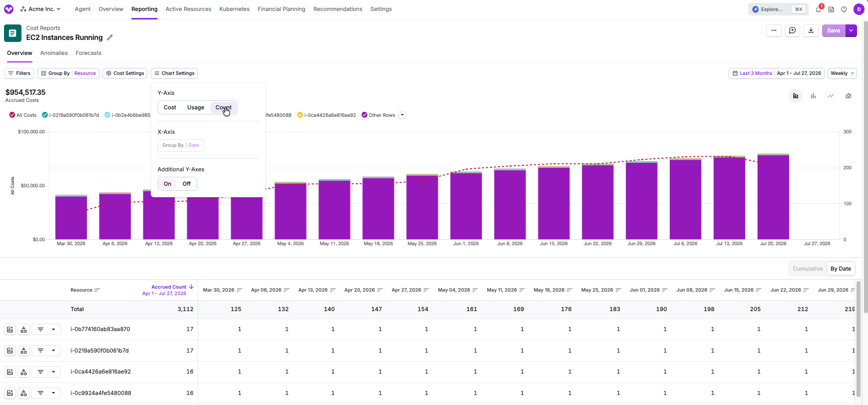The height and width of the screenshot is (405, 868).
Task: Toggle the All Costs legend checkbox
Action: (12, 115)
